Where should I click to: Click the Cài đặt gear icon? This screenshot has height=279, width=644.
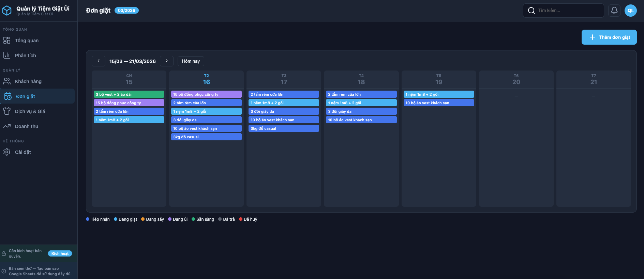click(x=7, y=152)
